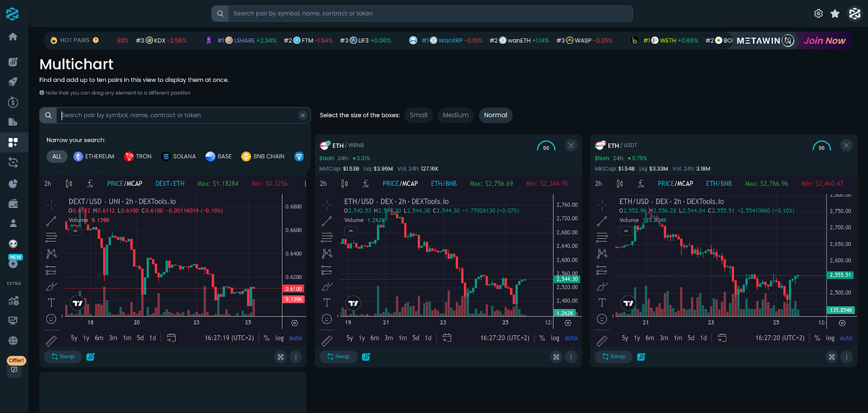Open 2h interval dropdown in ETH/USDT chart
Viewport: 868px width, 413px height.
coord(598,184)
